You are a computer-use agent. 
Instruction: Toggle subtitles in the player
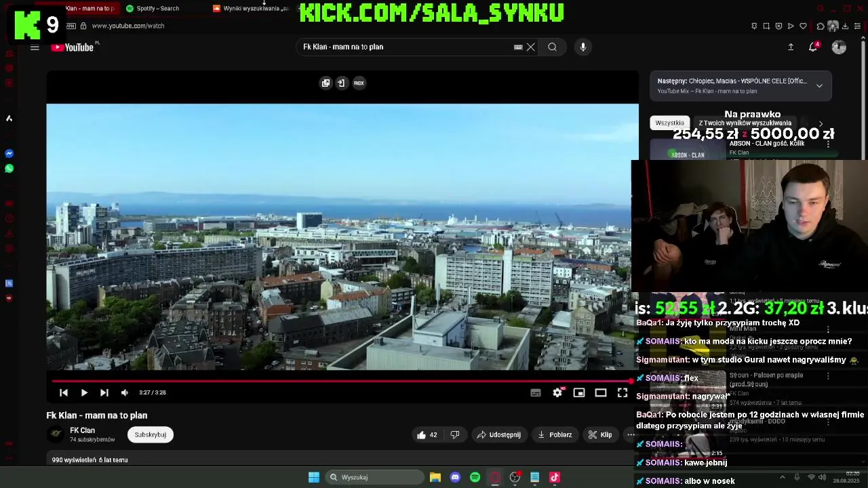[536, 392]
